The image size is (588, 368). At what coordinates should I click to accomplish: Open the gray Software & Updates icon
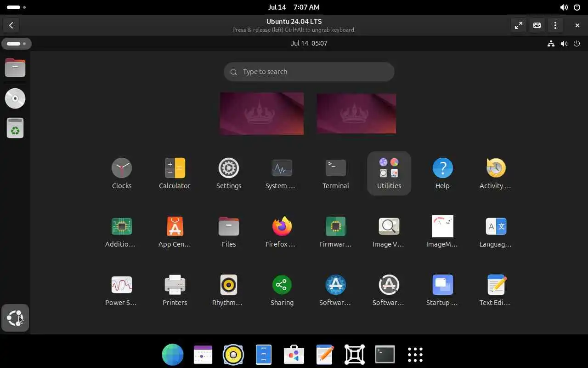coord(389,290)
